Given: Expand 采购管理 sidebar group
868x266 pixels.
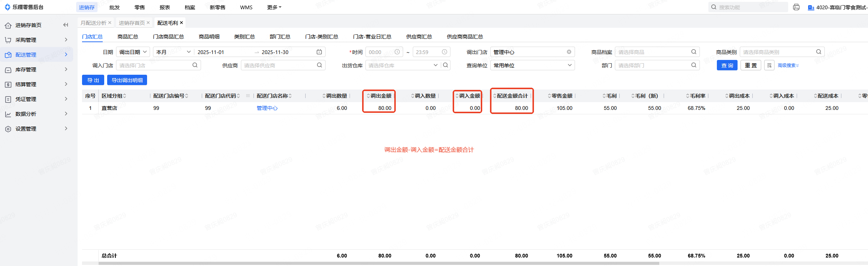Looking at the screenshot, I should coord(66,40).
